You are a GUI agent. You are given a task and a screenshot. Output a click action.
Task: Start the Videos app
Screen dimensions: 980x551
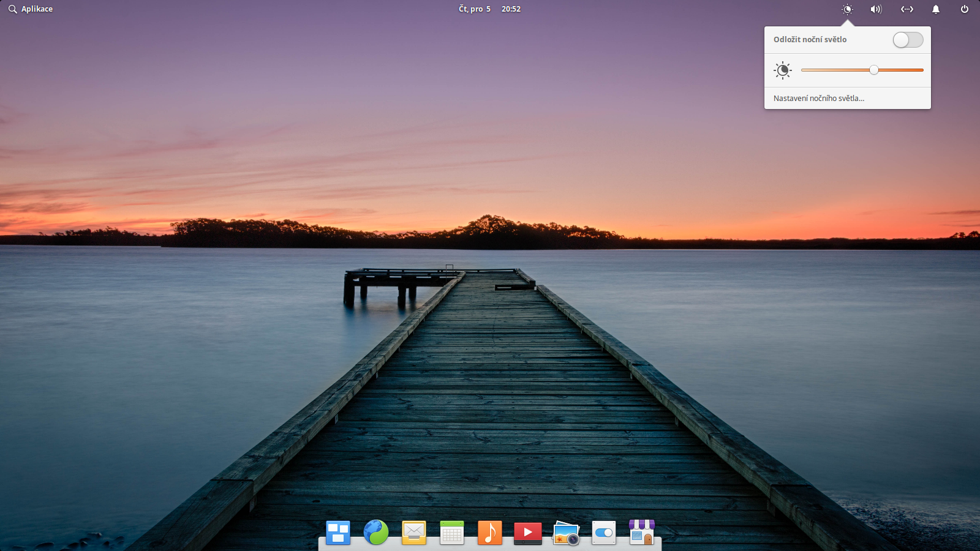click(528, 533)
